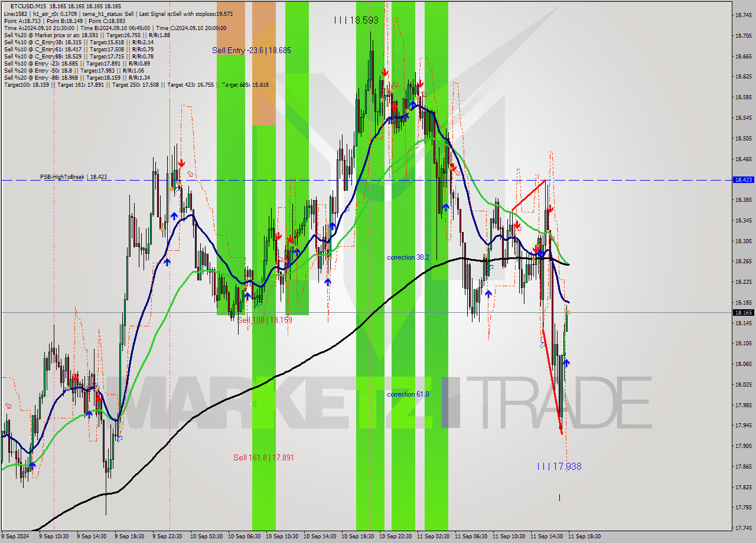This screenshot has height=543, width=756.
Task: Click the '9 Sep 10:30' time axis label
Action: point(54,537)
